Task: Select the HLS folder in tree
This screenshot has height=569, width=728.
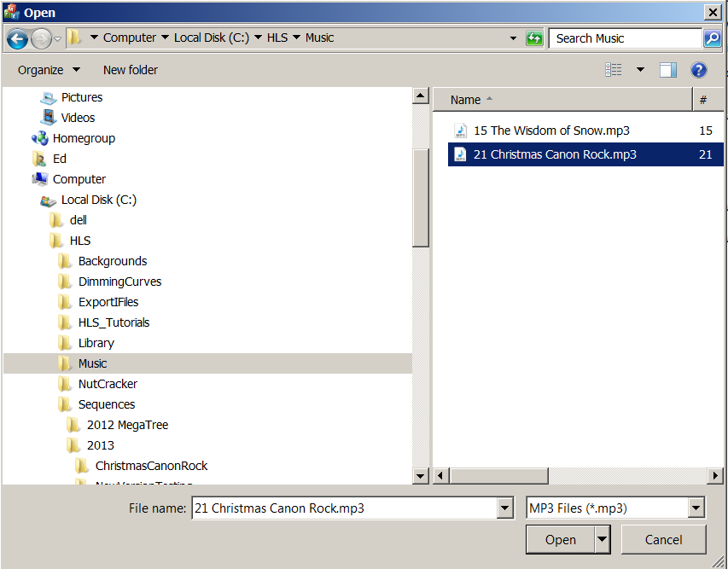Action: click(x=80, y=241)
